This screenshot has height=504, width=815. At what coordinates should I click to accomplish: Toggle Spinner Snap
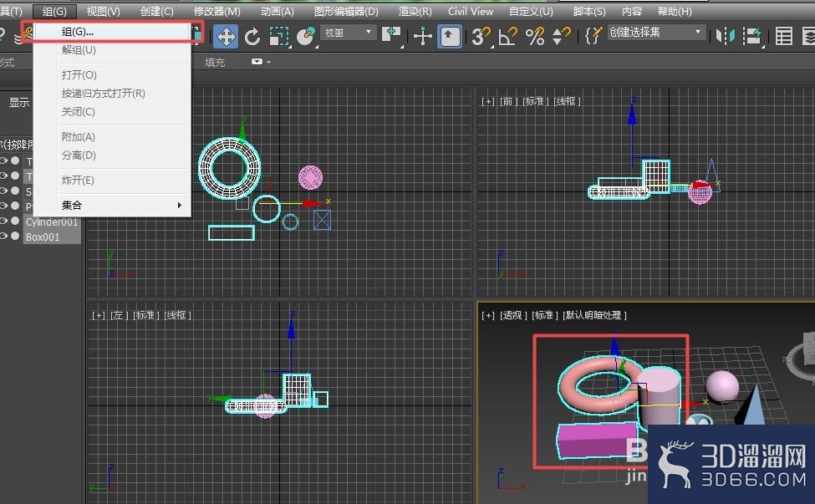click(x=561, y=36)
